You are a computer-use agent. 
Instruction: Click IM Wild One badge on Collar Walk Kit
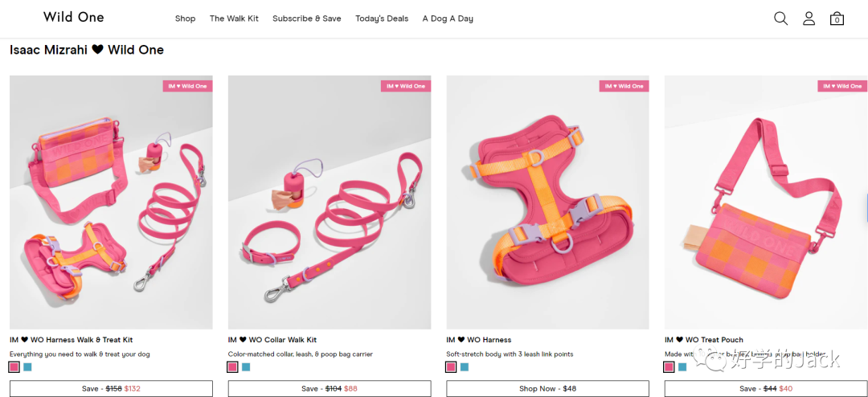pyautogui.click(x=406, y=86)
